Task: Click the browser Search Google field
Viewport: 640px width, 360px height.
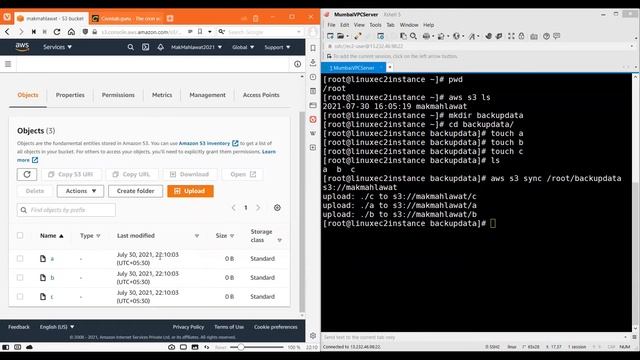Action: click(260, 32)
